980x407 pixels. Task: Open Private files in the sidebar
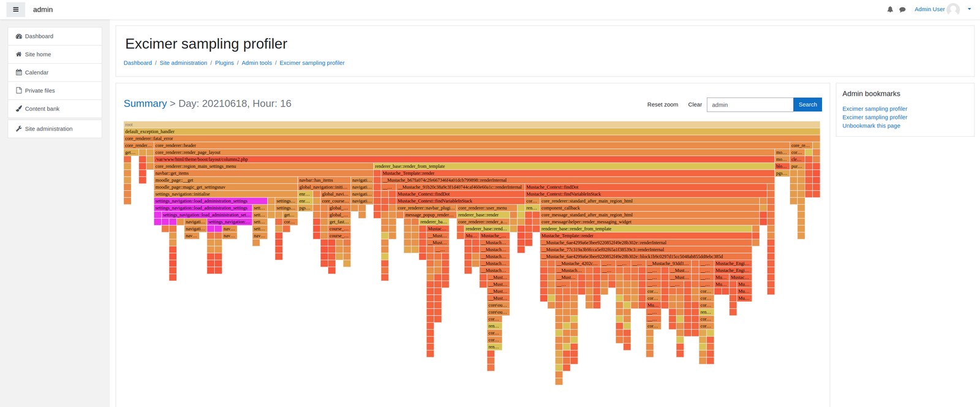(55, 91)
